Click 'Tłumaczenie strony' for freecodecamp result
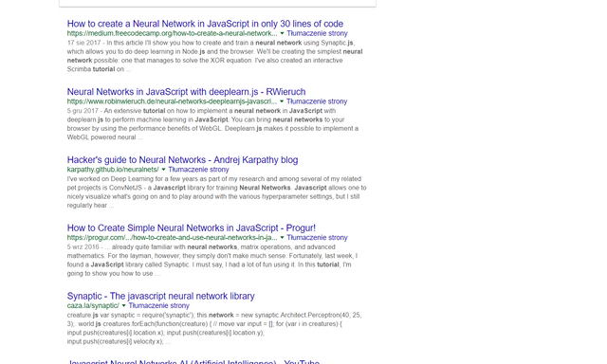 point(317,33)
